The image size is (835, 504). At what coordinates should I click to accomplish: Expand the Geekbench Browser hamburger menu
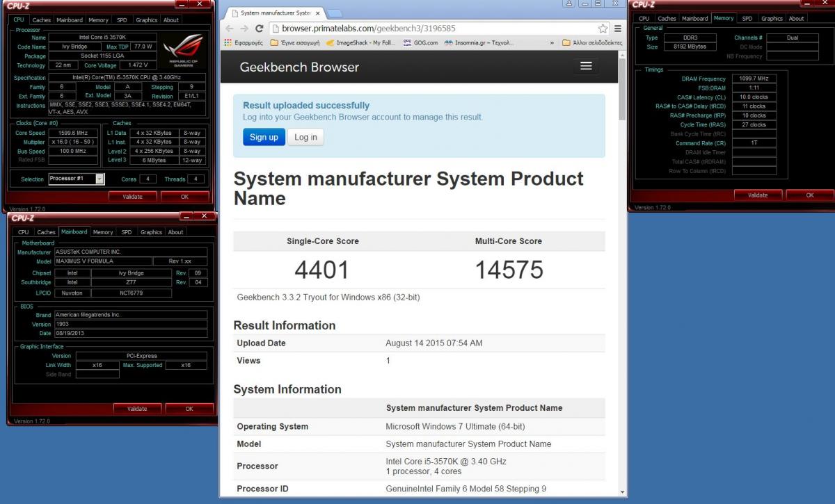pyautogui.click(x=586, y=66)
